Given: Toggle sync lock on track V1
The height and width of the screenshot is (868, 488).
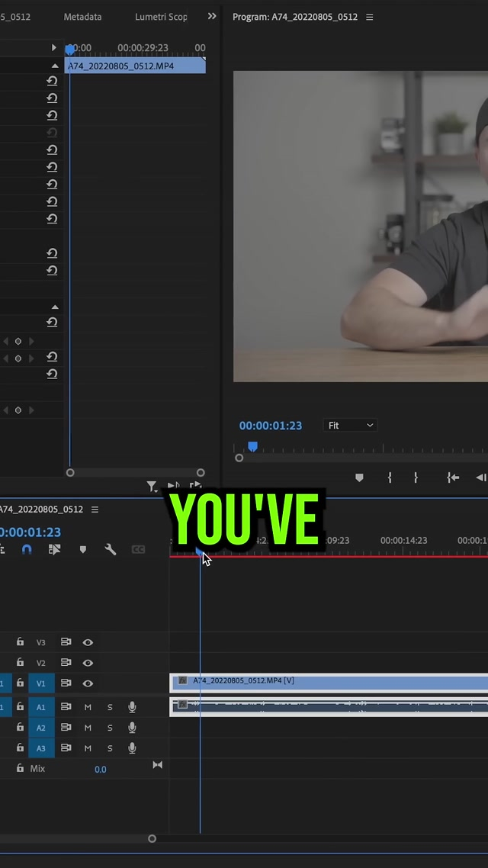Looking at the screenshot, I should pos(66,683).
